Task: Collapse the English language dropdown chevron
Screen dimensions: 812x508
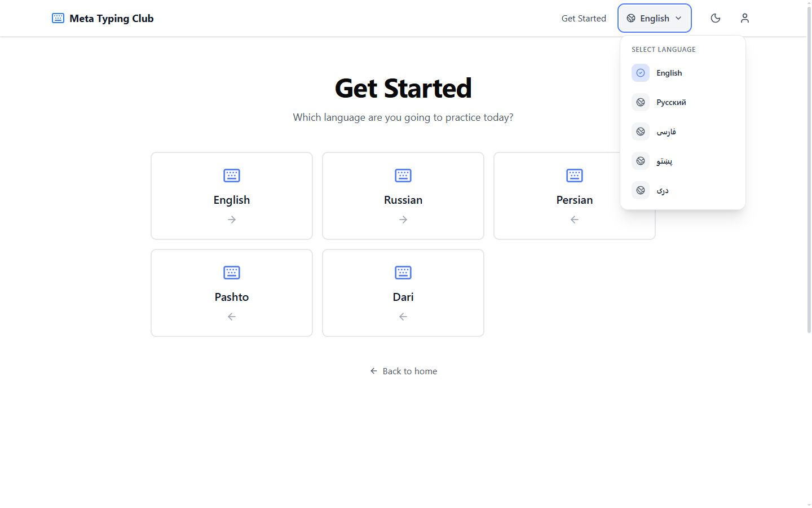Action: 678,18
